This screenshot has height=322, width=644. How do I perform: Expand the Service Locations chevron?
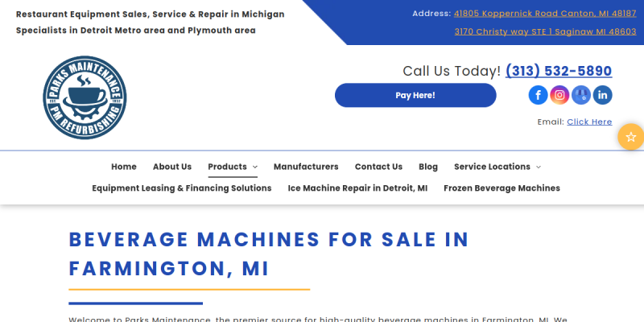[x=539, y=167]
